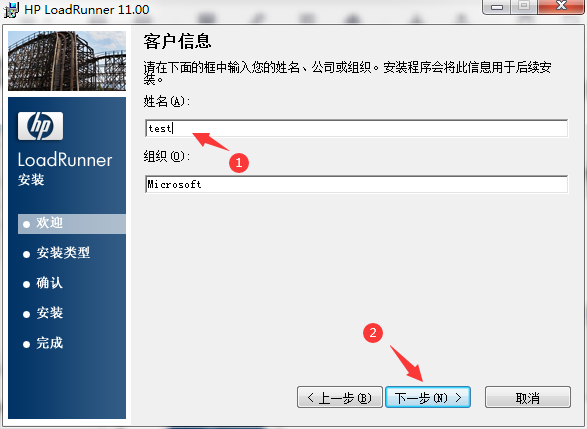Select the 确认 step in the sidebar

(x=49, y=283)
